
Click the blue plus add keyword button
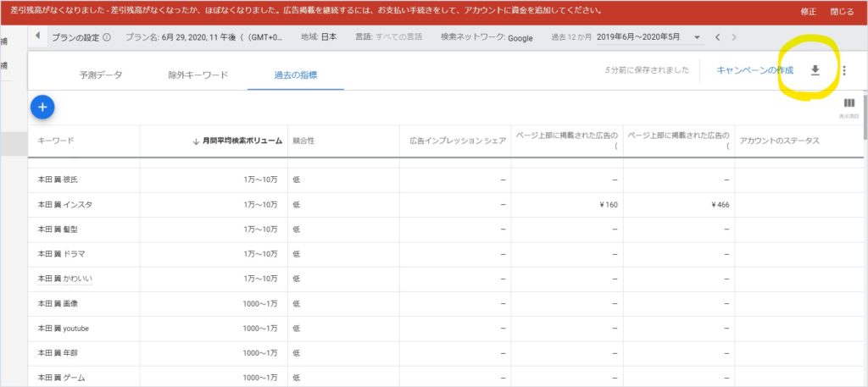coord(42,108)
